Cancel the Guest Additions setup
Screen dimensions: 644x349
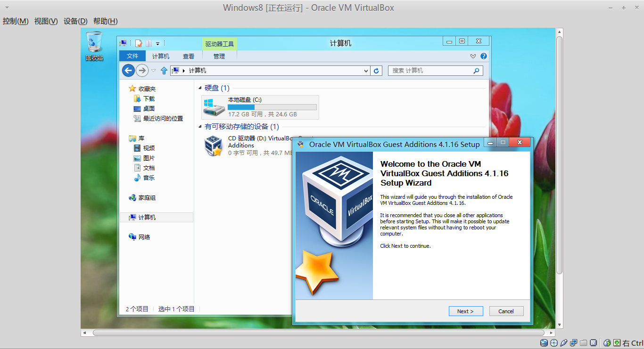(506, 311)
